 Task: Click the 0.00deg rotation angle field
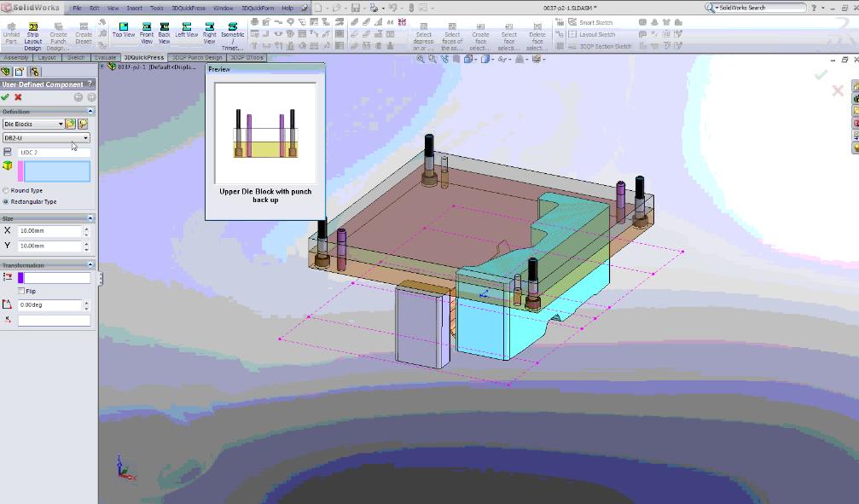click(x=49, y=304)
